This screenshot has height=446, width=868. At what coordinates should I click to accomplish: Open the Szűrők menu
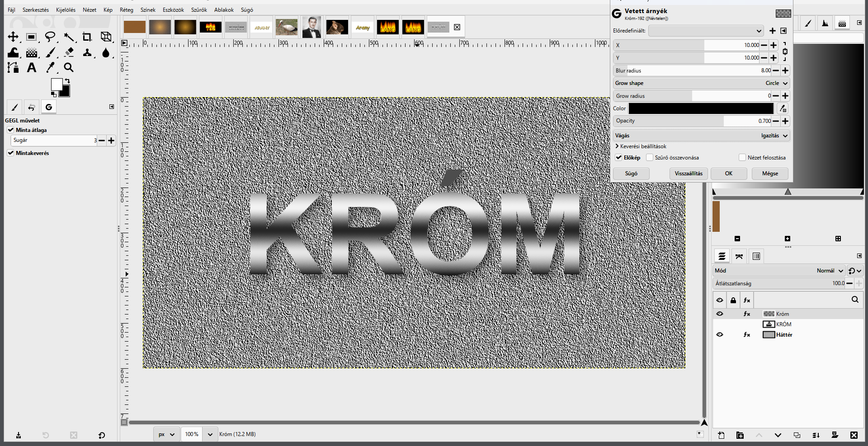[199, 10]
